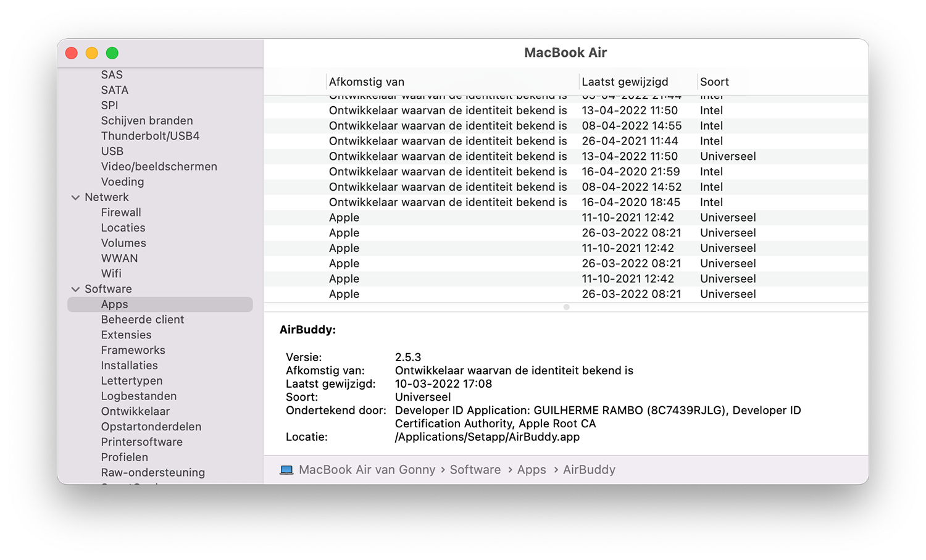Select row dated 26-04-2021 11:44
The image size is (926, 560).
click(566, 141)
